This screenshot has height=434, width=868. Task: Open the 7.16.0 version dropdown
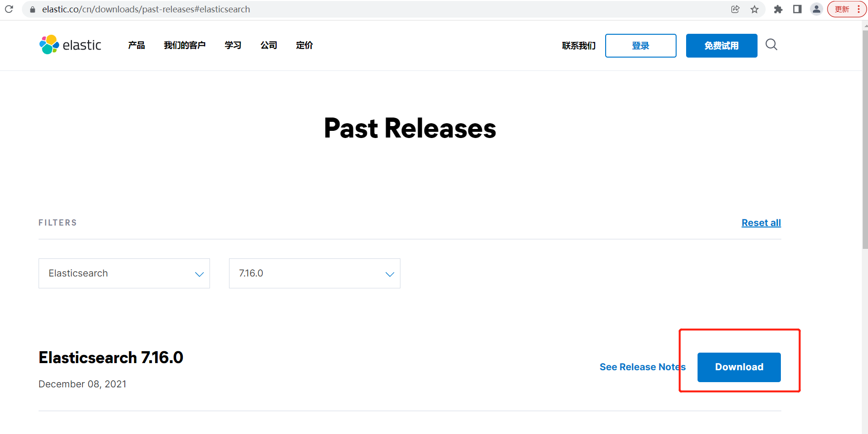coord(315,273)
